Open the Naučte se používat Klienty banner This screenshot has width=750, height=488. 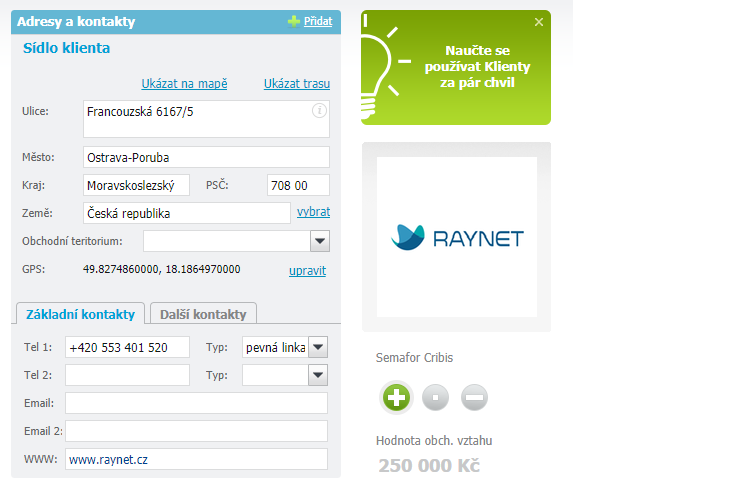[455, 67]
